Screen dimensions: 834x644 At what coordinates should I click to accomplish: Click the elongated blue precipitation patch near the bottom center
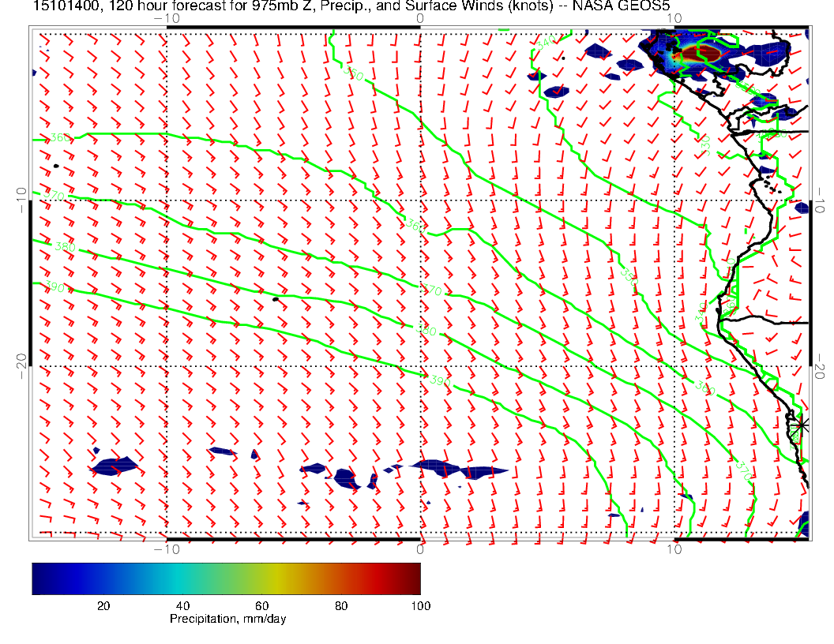(458, 468)
